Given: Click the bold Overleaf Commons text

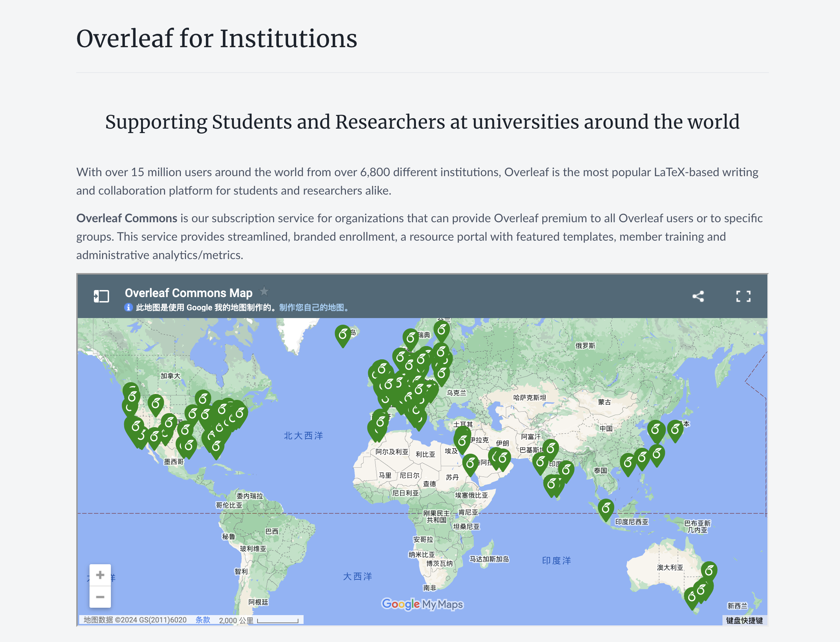Looking at the screenshot, I should coord(127,218).
